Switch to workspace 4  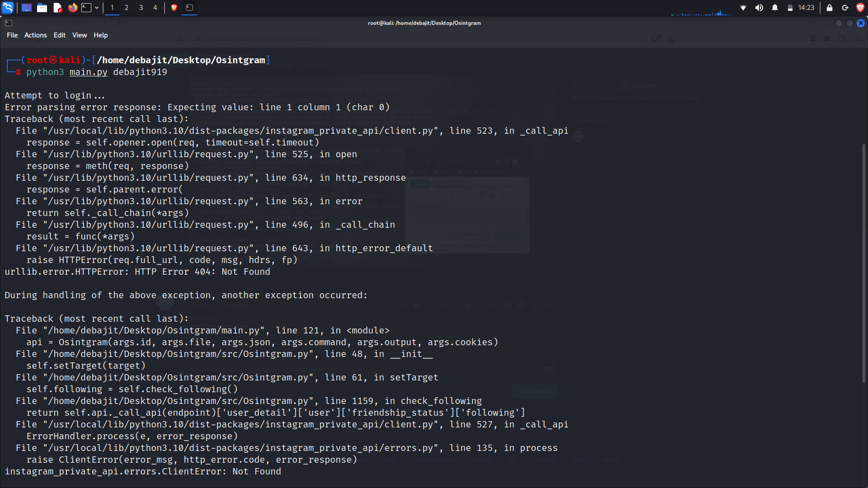tap(155, 8)
